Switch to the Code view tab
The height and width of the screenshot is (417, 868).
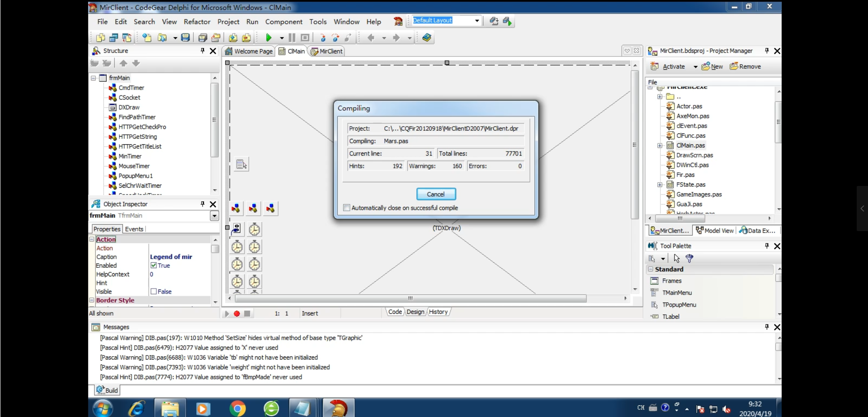(x=395, y=312)
